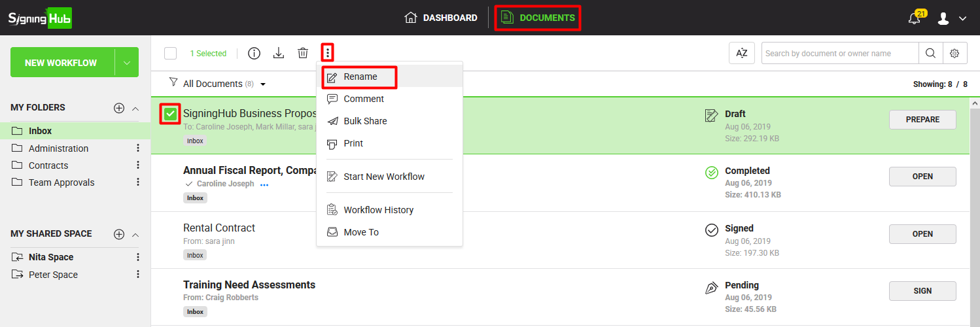Screen dimensions: 980x327
Task: Uncheck the SigningHub Business Proposal checkbox
Action: [x=170, y=114]
